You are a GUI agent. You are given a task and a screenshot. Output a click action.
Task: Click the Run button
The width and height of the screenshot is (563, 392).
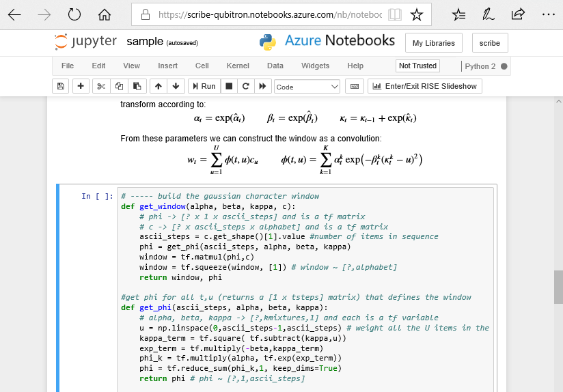click(204, 86)
